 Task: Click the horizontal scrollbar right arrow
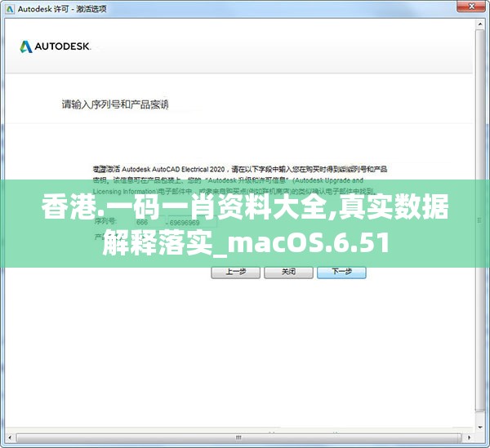click(469, 437)
